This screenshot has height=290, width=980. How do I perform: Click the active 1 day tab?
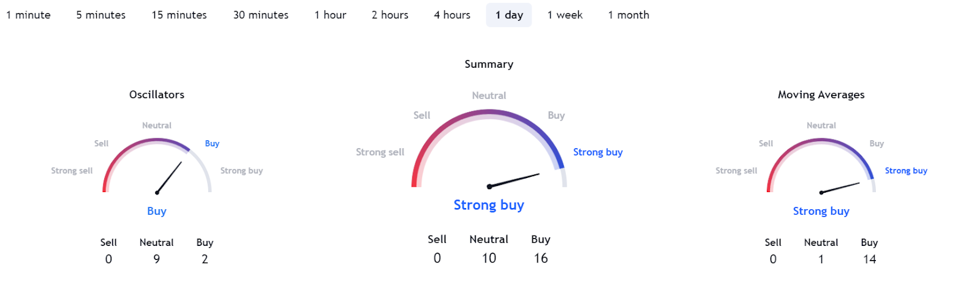pos(509,15)
